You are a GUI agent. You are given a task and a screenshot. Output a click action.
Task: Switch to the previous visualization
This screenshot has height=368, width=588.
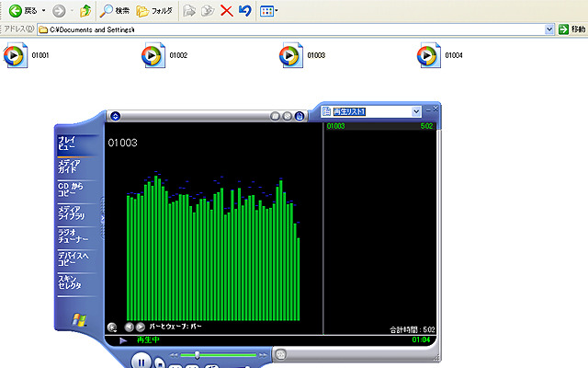pos(129,328)
